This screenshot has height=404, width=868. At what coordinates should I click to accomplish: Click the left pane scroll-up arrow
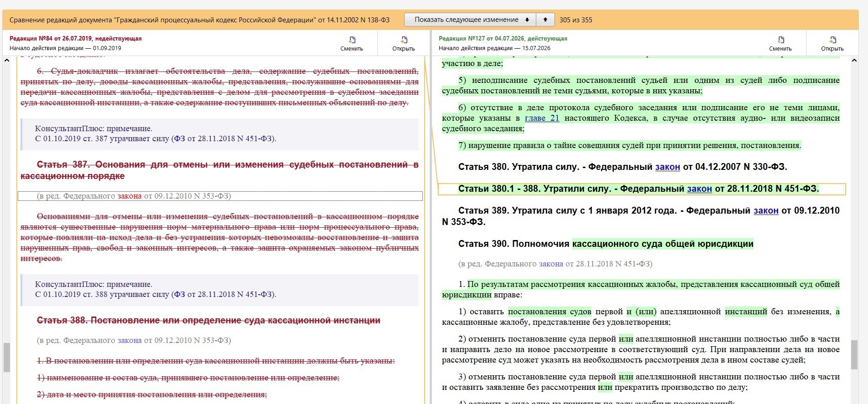pyautogui.click(x=7, y=61)
